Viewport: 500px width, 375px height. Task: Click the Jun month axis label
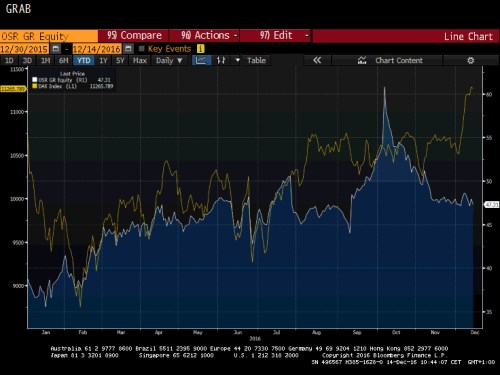238,332
